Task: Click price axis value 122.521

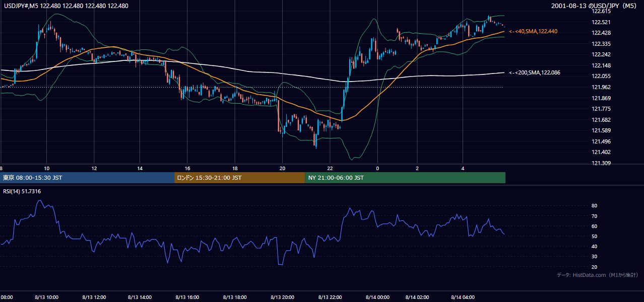Action: 602,22
